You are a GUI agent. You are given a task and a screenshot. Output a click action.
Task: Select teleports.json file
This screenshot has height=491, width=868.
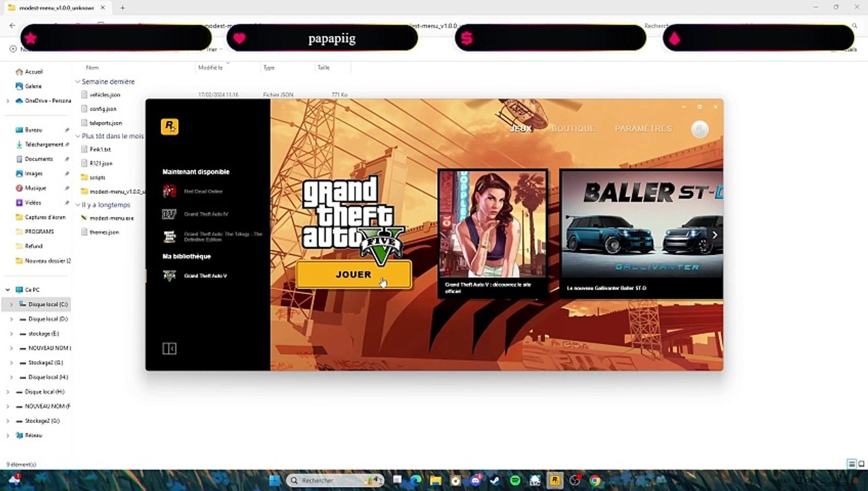[x=106, y=123]
